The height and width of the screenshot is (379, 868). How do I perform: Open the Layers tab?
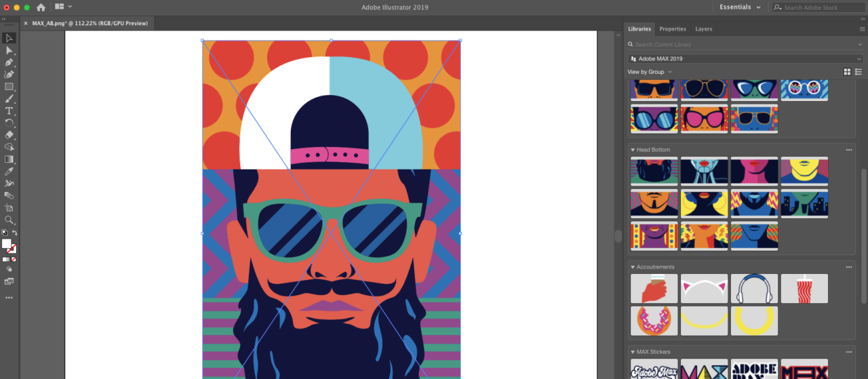pyautogui.click(x=703, y=29)
